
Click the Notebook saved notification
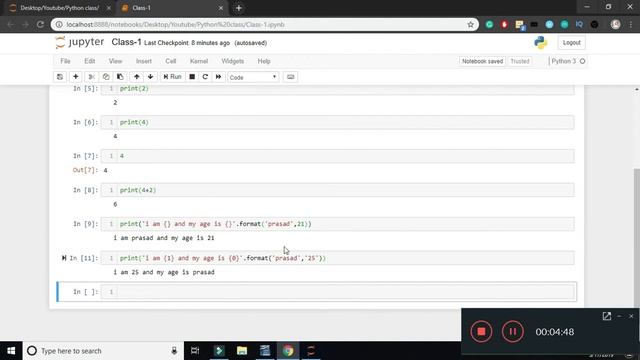coord(482,61)
